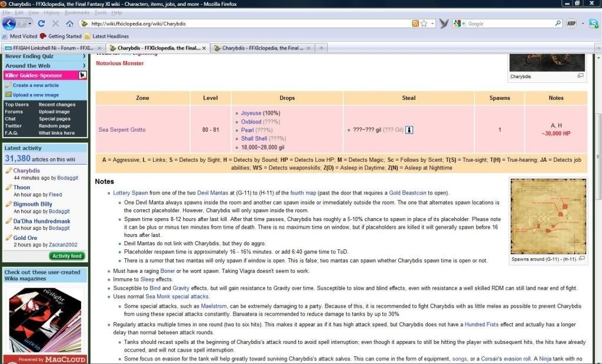Bookmark page with the star icon
Viewport: 602px width, 364px height.
click(x=432, y=24)
